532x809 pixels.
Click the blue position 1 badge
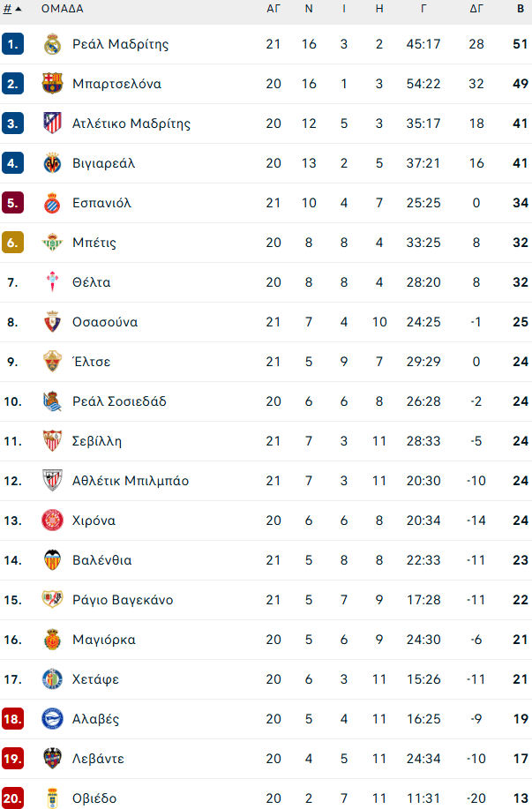point(12,44)
